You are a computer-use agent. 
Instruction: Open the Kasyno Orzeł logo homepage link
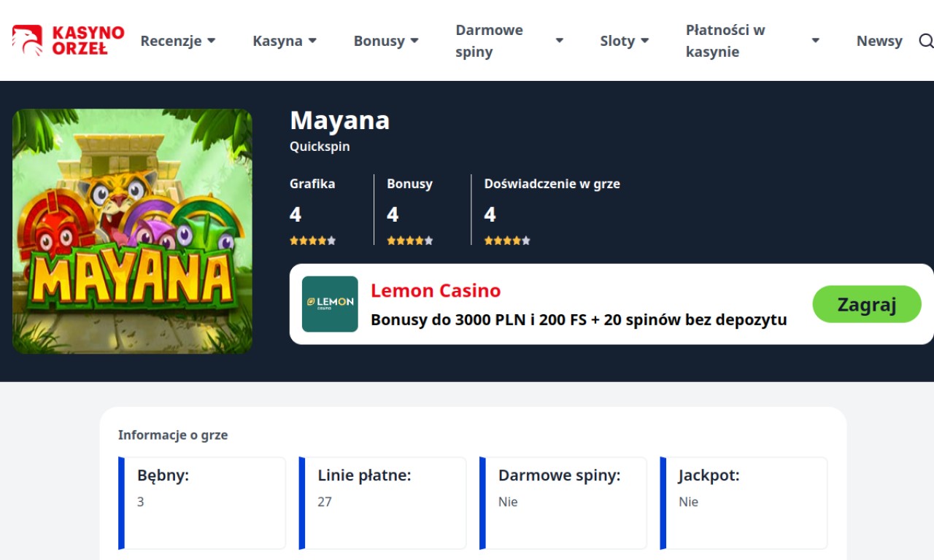pos(68,40)
